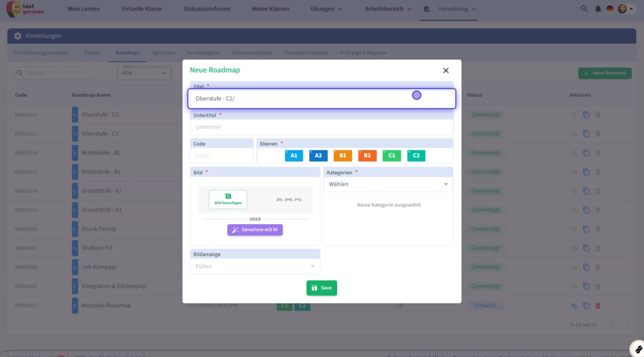This screenshot has width=644, height=357.
Task: Open the Bildanzeige Füllen dropdown
Action: (x=255, y=266)
